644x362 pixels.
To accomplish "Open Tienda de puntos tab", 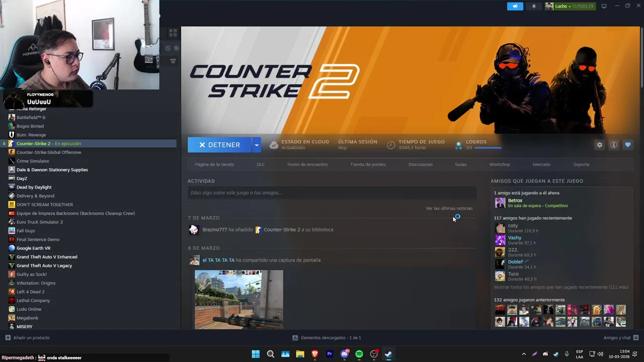I will pyautogui.click(x=368, y=164).
